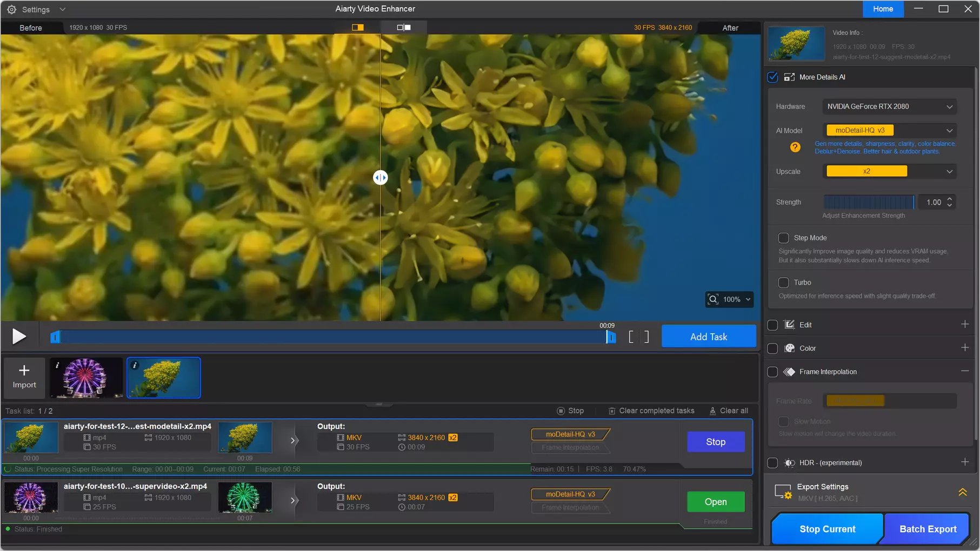The height and width of the screenshot is (551, 980).
Task: Uncheck the More Details AI checkbox
Action: coord(773,77)
